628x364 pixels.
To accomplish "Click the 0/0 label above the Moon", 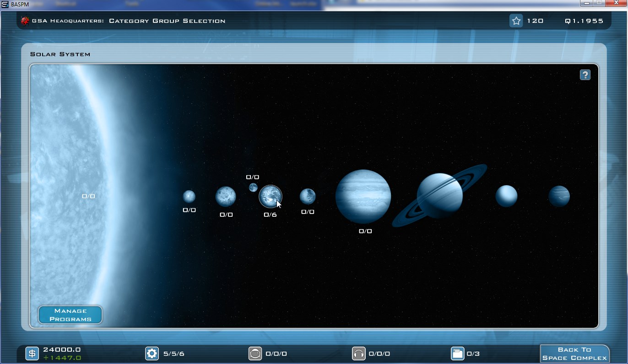I will (253, 177).
